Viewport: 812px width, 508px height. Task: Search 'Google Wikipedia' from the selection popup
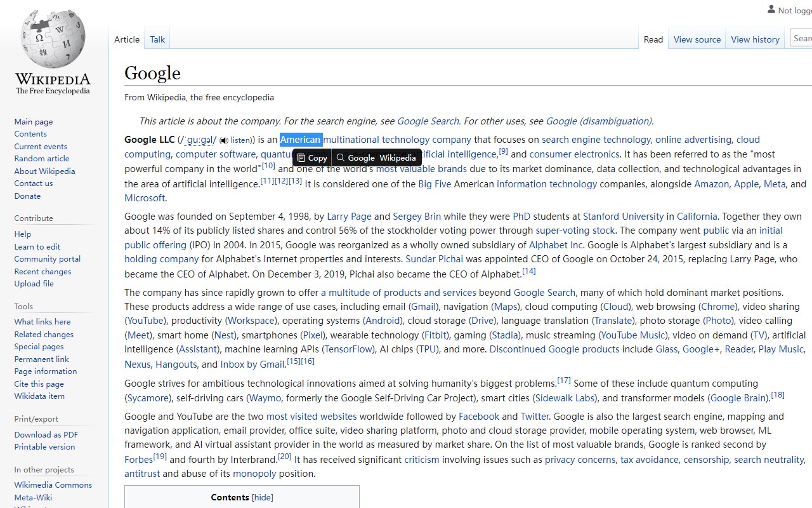(376, 157)
